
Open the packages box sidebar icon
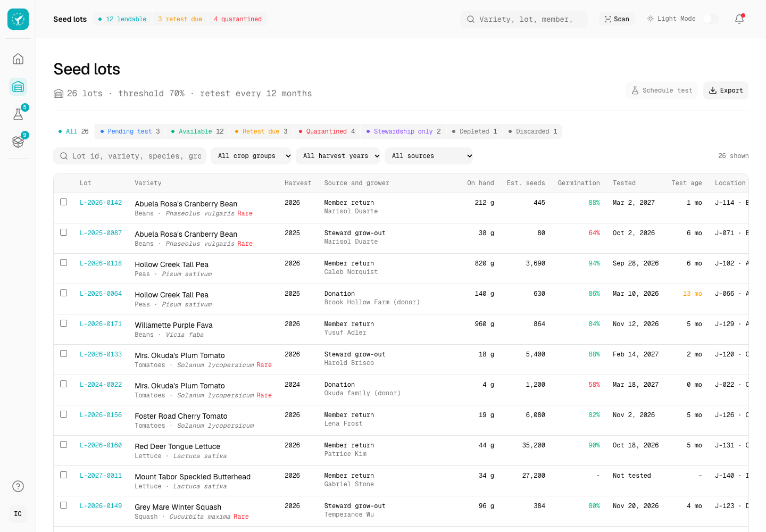(18, 142)
